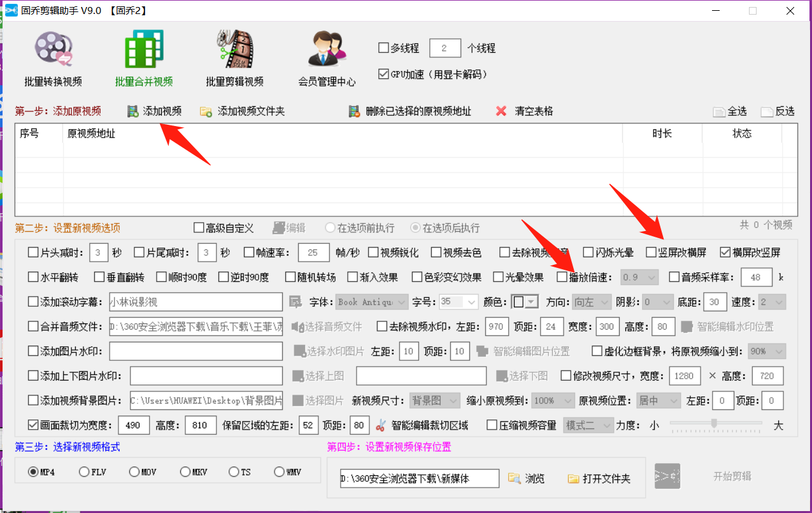Screen dimensions: 812x513
Task: Open the 批量转换视频 tool
Action: 53,57
